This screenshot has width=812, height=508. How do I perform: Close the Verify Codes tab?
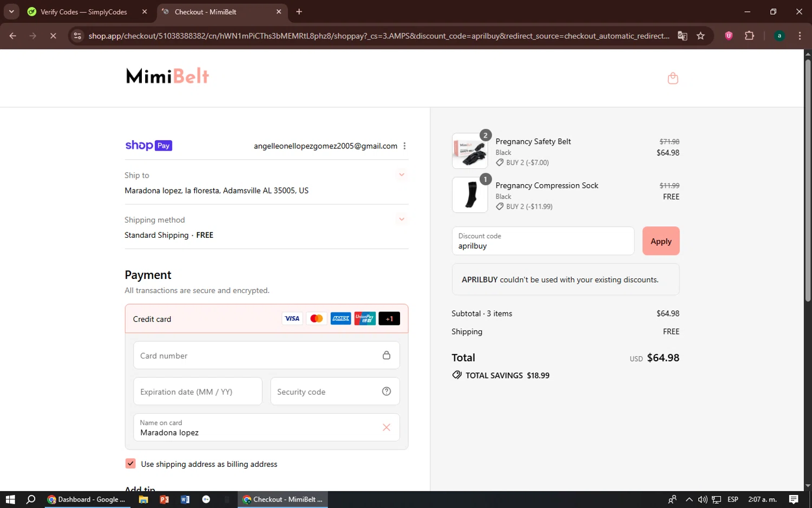[x=145, y=12]
